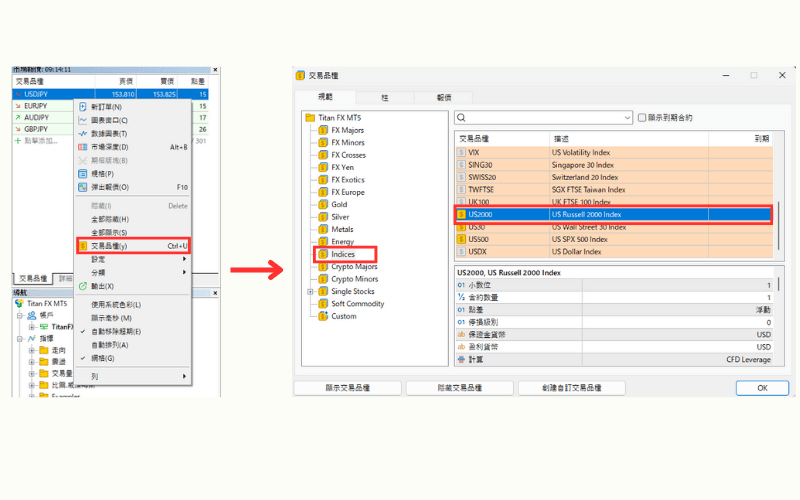The image size is (800, 500).
Task: Select the TWFTSE row in symbol list
Action: pos(613,190)
